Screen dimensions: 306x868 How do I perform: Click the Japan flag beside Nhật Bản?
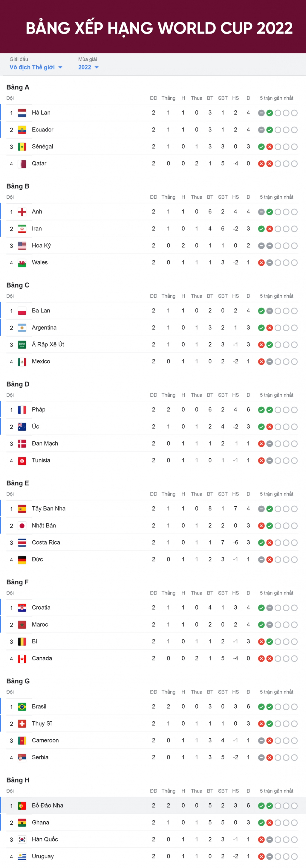[22, 526]
